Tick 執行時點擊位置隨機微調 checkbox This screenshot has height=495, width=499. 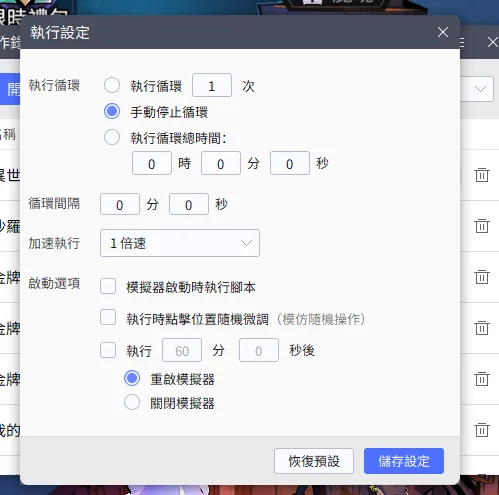[x=108, y=317]
